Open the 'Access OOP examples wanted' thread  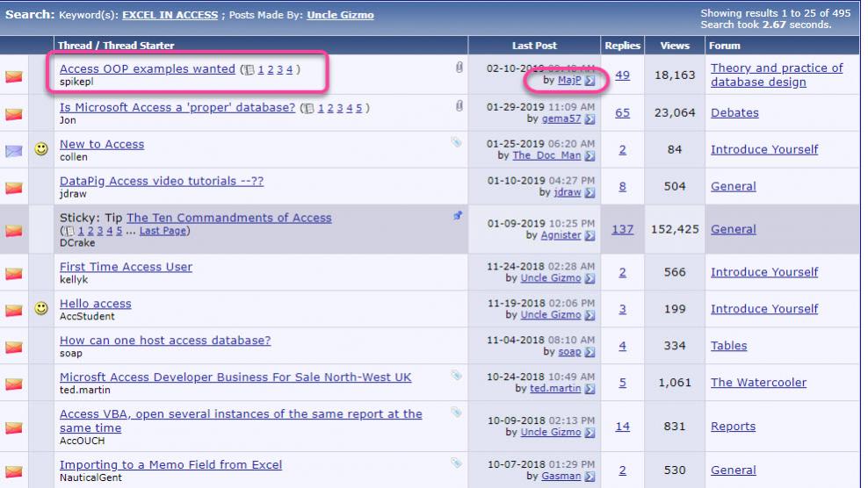(148, 69)
